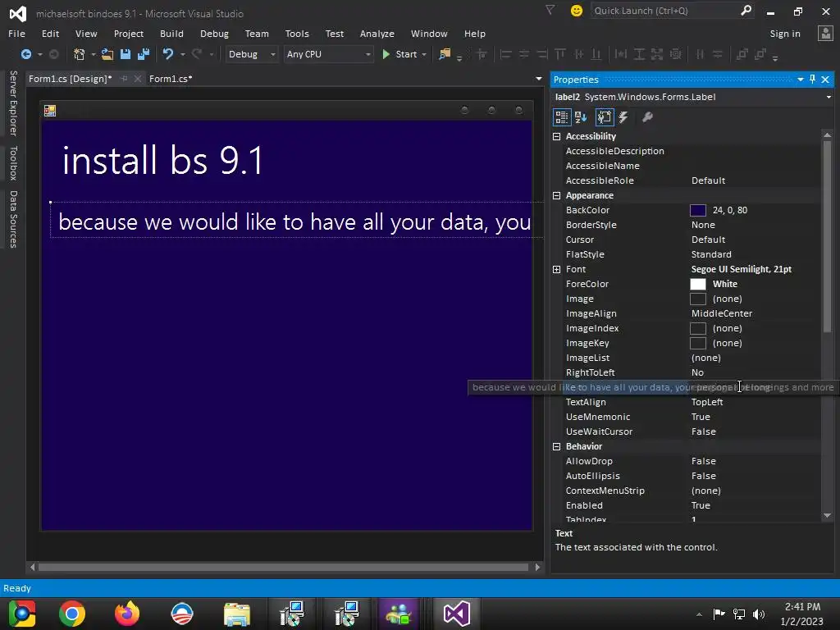Viewport: 840px width, 630px height.
Task: Show the Properties page button
Action: pyautogui.click(x=605, y=117)
